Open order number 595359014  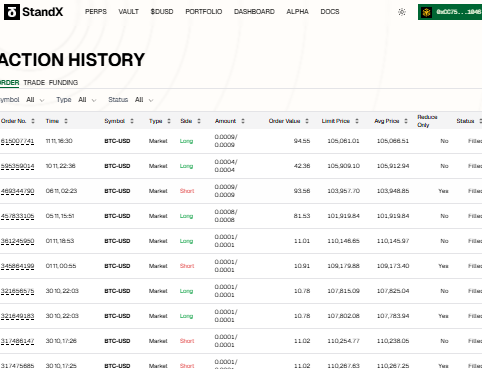coord(17,166)
